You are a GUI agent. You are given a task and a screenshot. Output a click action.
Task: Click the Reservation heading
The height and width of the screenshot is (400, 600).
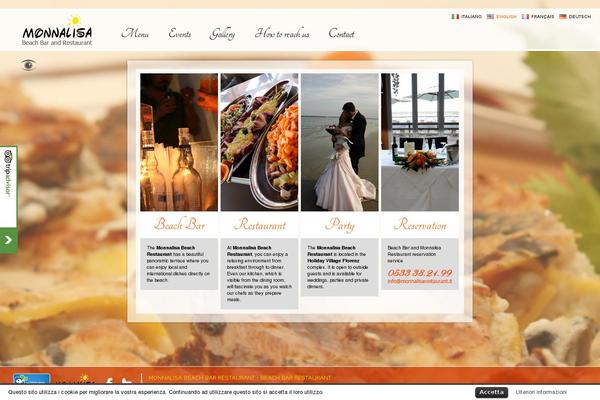coord(420,224)
